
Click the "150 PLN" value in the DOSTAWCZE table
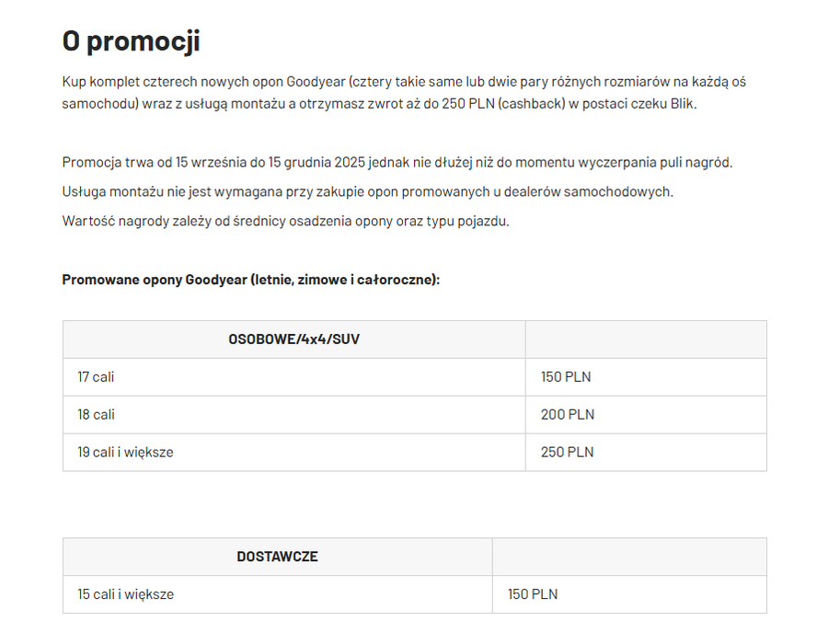[533, 594]
